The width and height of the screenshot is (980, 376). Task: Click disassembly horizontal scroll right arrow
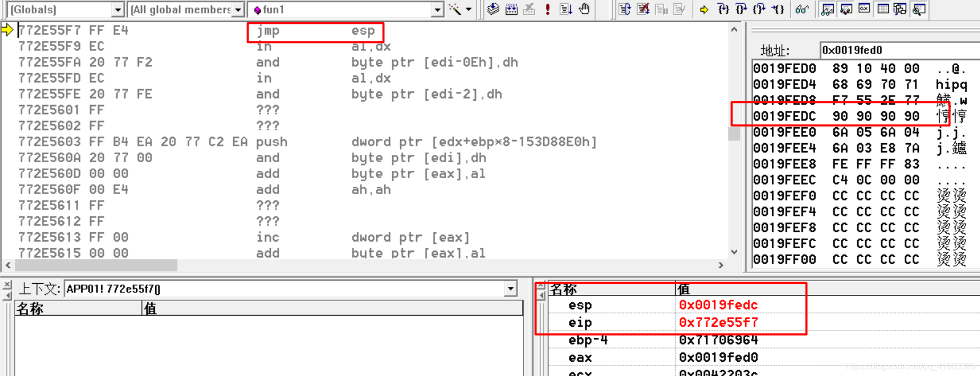click(x=721, y=265)
